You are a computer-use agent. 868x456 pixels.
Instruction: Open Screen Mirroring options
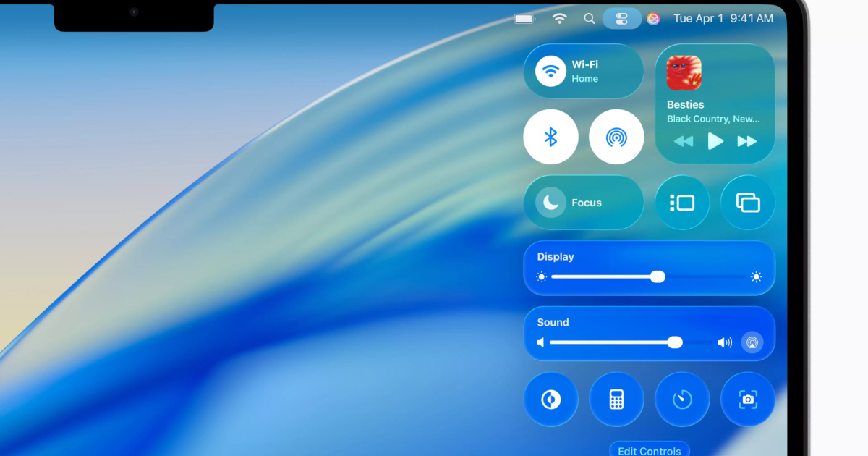click(x=747, y=203)
